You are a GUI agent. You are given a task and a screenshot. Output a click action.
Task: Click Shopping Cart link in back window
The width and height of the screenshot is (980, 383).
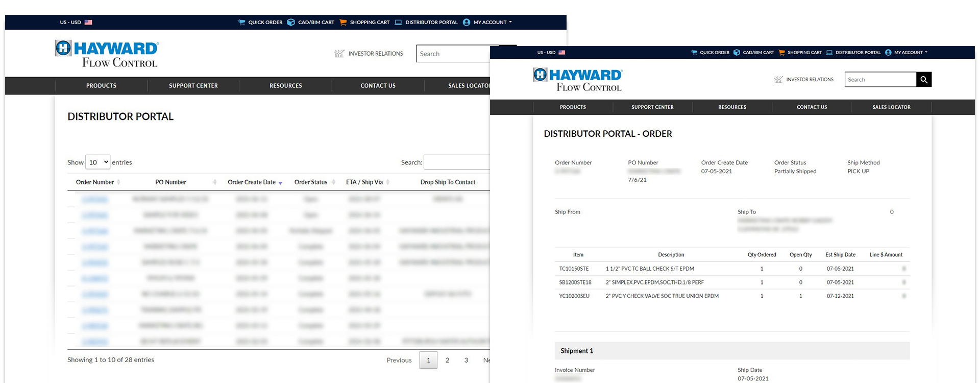pos(370,22)
